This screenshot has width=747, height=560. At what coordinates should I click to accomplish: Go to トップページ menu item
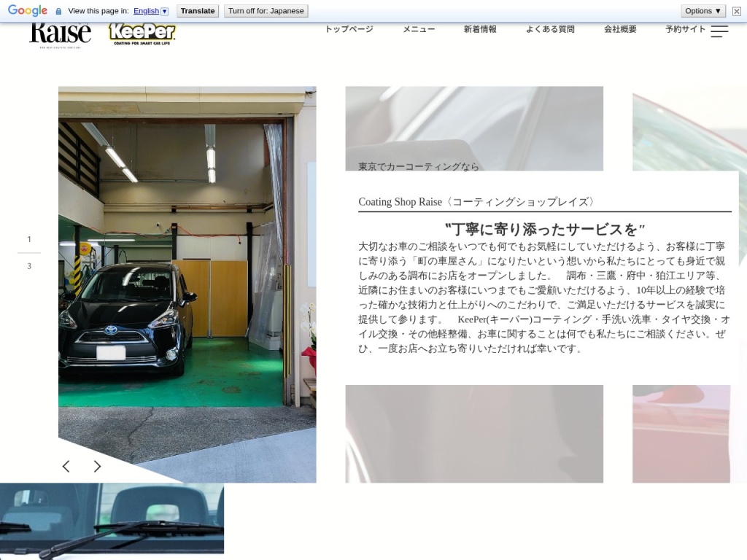tap(349, 29)
